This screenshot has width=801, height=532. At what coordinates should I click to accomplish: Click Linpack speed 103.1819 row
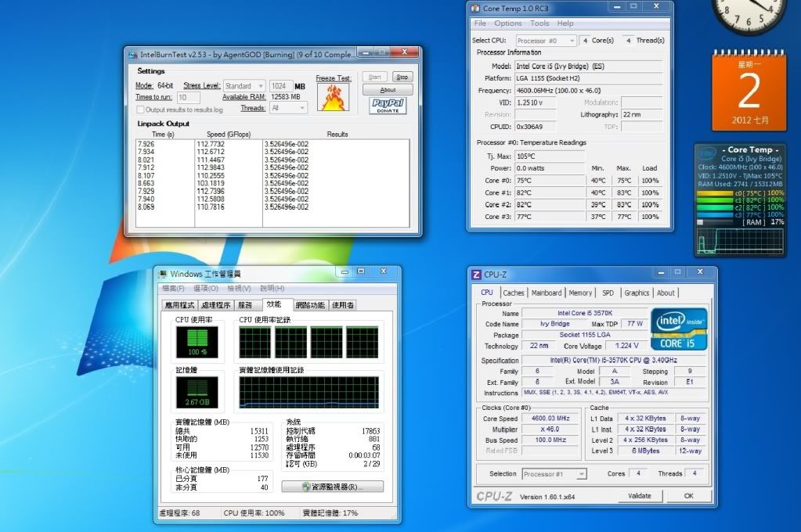point(272,183)
